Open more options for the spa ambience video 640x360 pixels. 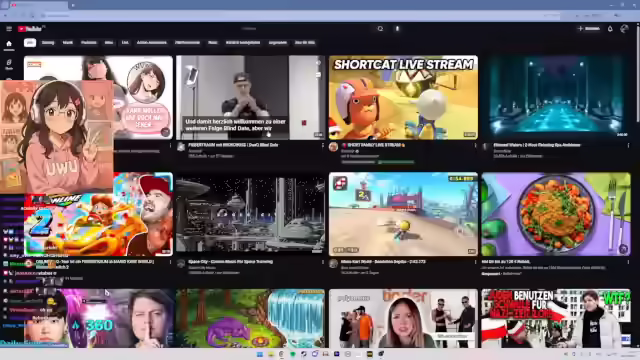coord(628,145)
